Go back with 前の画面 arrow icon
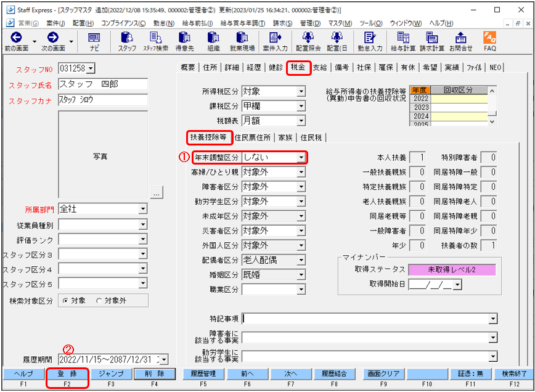535x392 pixels. [17, 37]
